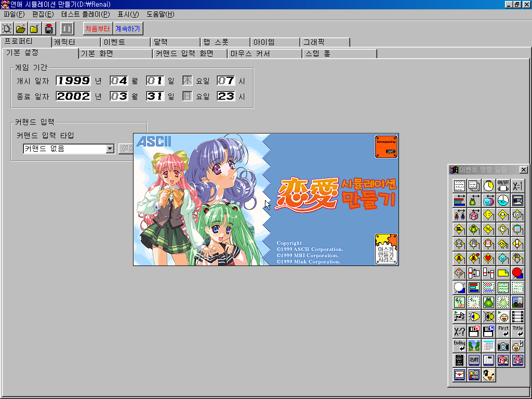This screenshot has width=532, height=399.
Task: Click the new project icon in the toolbar
Action: pyautogui.click(x=7, y=29)
